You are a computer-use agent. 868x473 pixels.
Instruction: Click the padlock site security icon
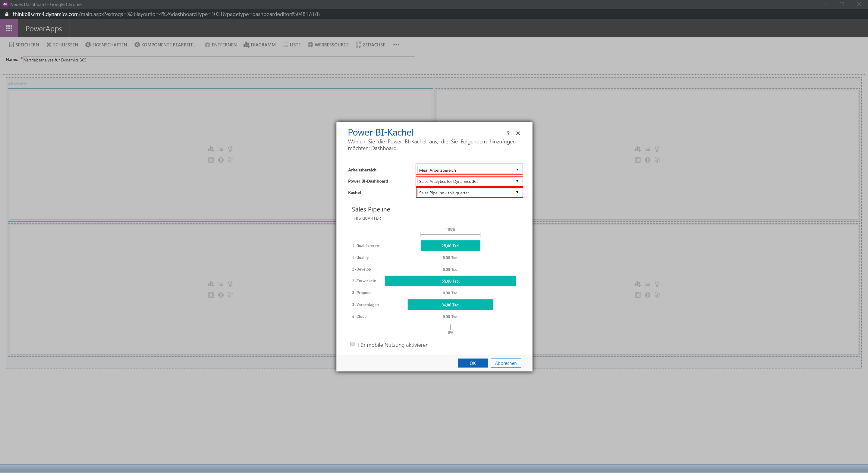(x=6, y=14)
